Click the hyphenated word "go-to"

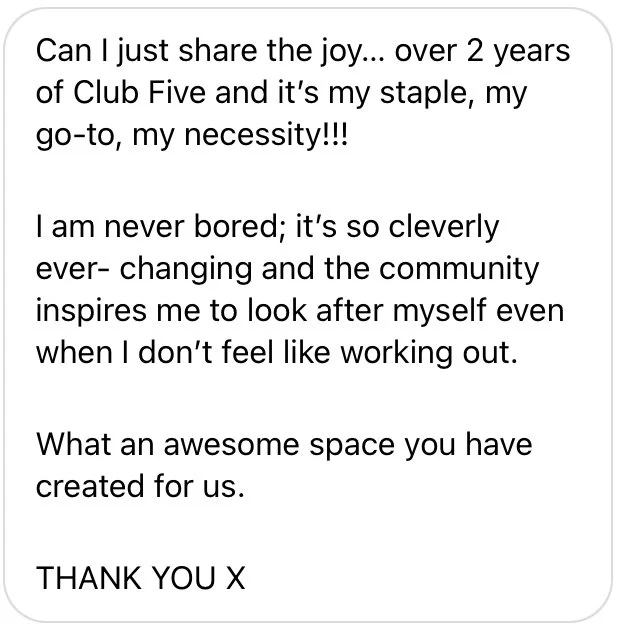77,135
